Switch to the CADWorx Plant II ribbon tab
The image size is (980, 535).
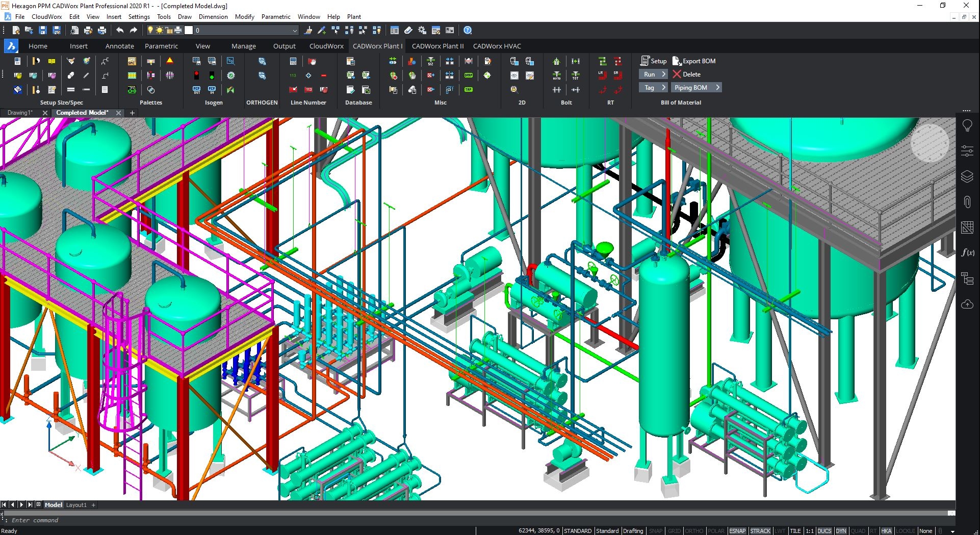[437, 46]
